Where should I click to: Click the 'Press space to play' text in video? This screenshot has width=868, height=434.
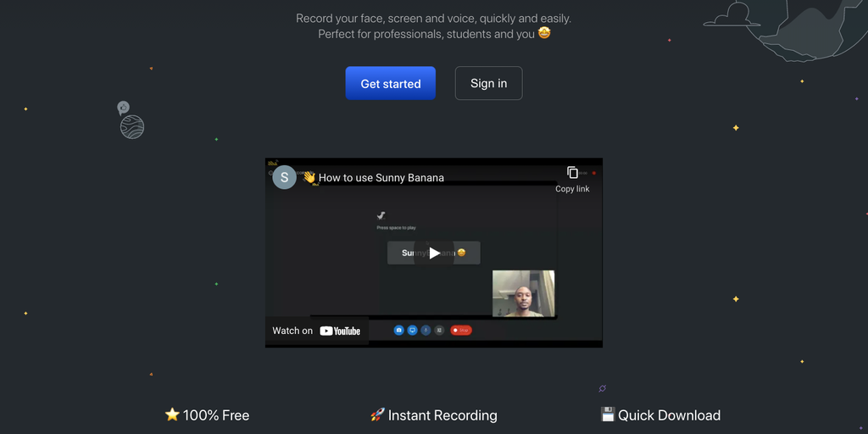[x=397, y=227]
